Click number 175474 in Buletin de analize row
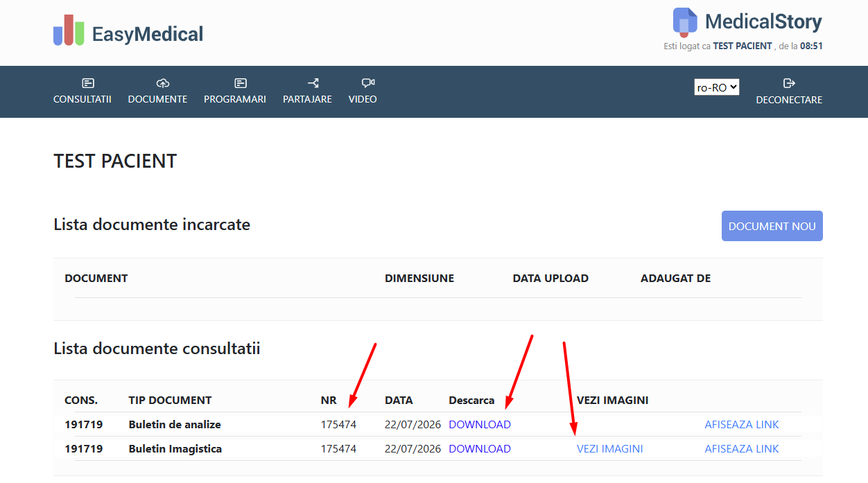868x483 pixels. 338,425
